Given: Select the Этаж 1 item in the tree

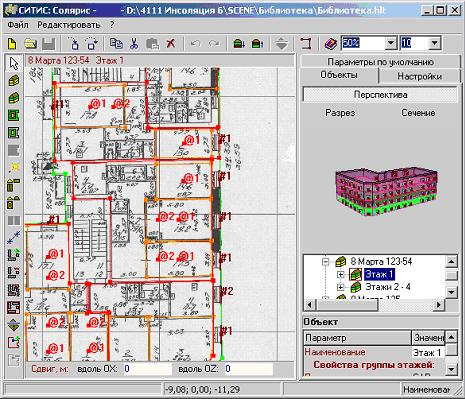Looking at the screenshot, I should click(x=380, y=274).
